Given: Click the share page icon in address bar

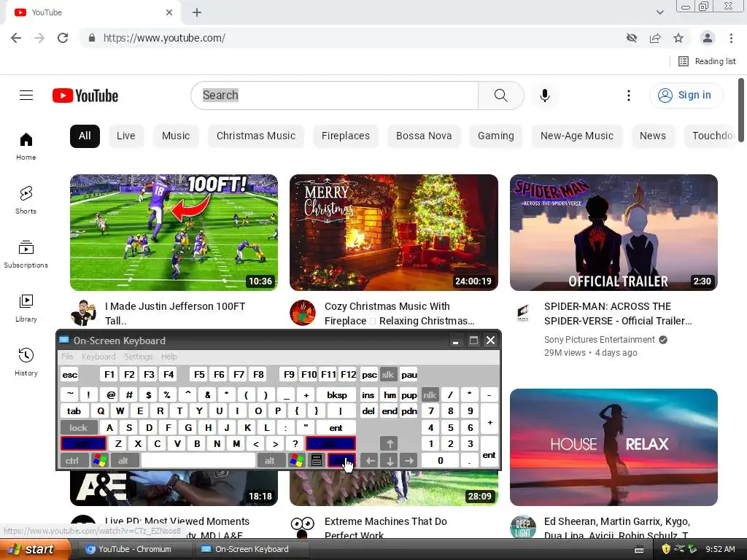Looking at the screenshot, I should click(655, 38).
